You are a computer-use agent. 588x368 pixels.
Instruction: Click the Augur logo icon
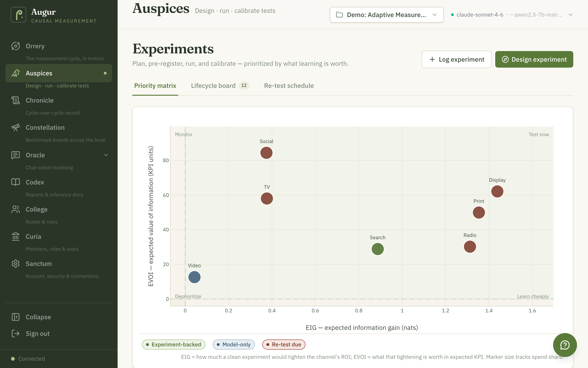point(18,14)
